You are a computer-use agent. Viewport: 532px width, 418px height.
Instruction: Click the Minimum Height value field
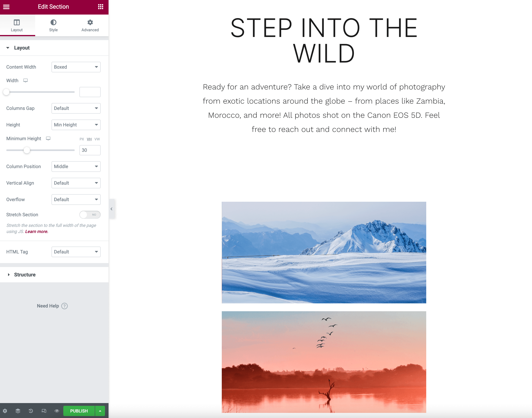[90, 150]
